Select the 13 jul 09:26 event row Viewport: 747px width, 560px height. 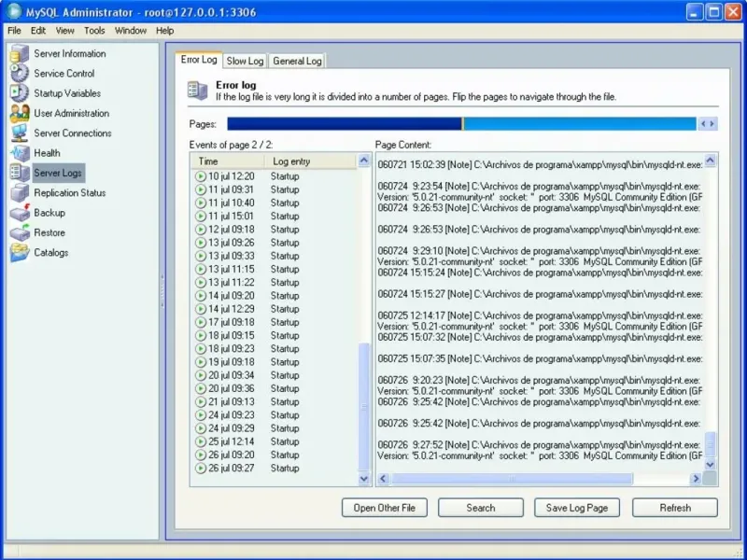coord(274,243)
